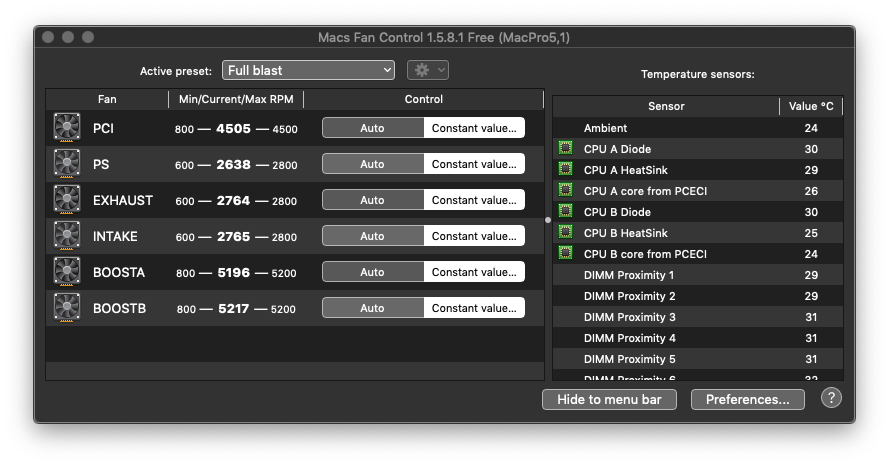Choose Constant value for INTAKE fan
Image resolution: width=889 pixels, height=465 pixels.
tap(474, 236)
